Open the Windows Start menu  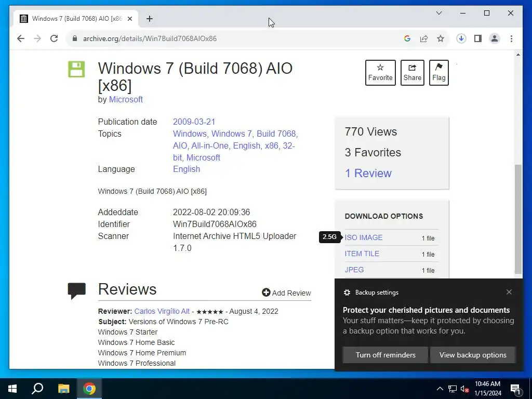(12, 389)
